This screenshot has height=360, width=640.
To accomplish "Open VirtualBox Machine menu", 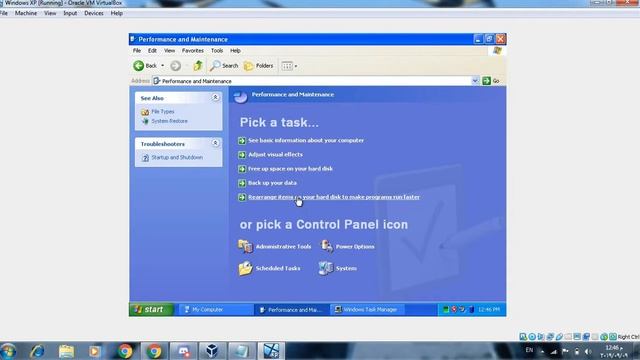I will [x=26, y=13].
